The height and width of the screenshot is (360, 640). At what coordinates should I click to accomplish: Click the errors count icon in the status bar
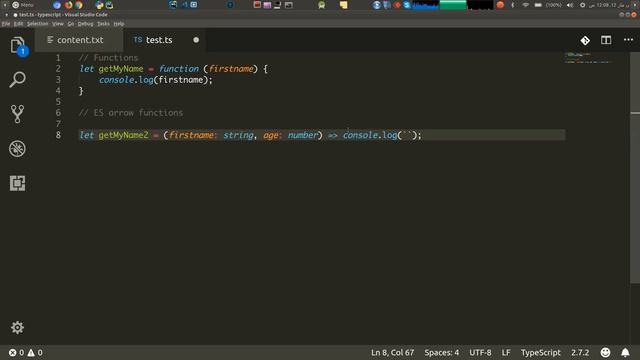(13, 352)
